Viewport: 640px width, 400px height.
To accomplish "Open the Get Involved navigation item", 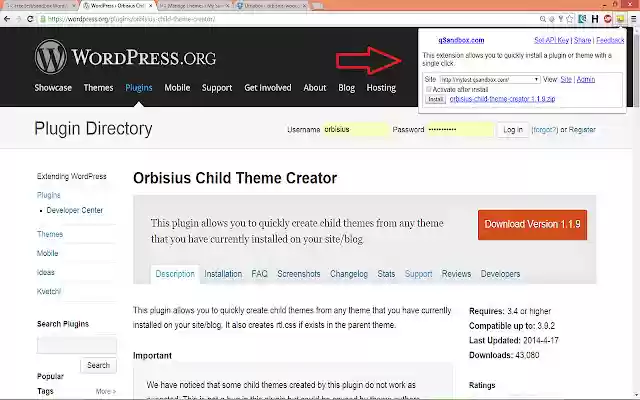I will [x=268, y=88].
